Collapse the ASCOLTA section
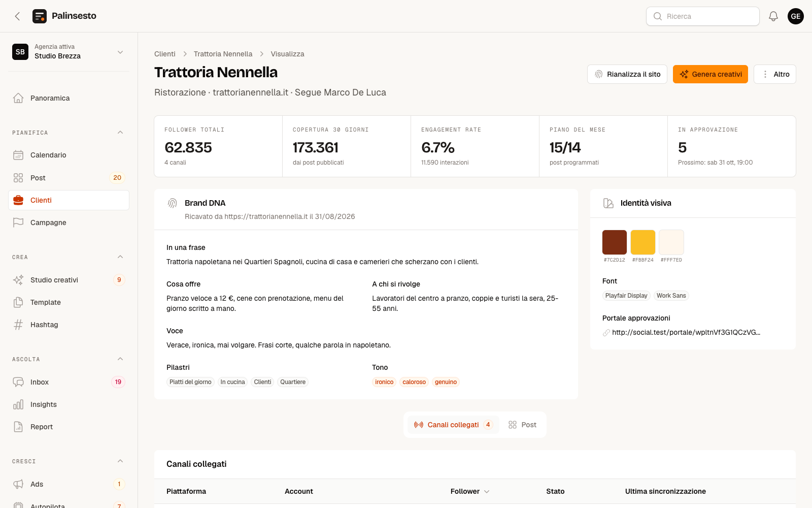The height and width of the screenshot is (508, 812). (x=120, y=359)
